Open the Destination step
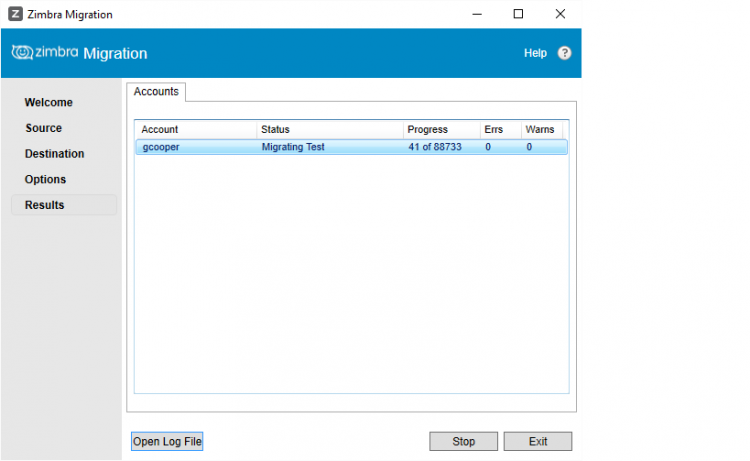 click(55, 154)
